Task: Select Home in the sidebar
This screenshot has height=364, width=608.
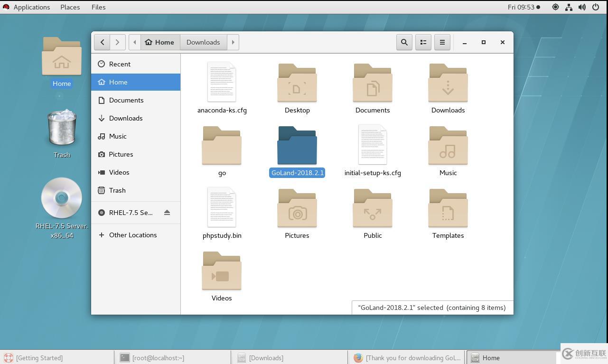Action: coord(136,82)
